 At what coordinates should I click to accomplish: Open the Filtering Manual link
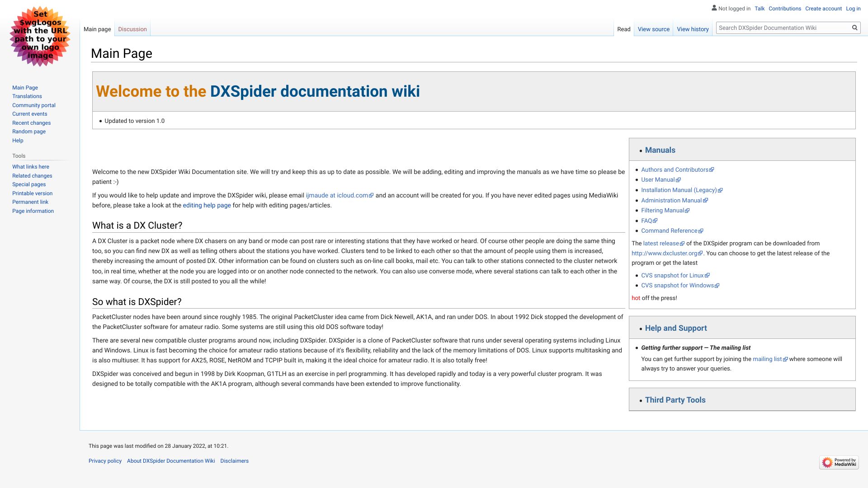pyautogui.click(x=665, y=210)
